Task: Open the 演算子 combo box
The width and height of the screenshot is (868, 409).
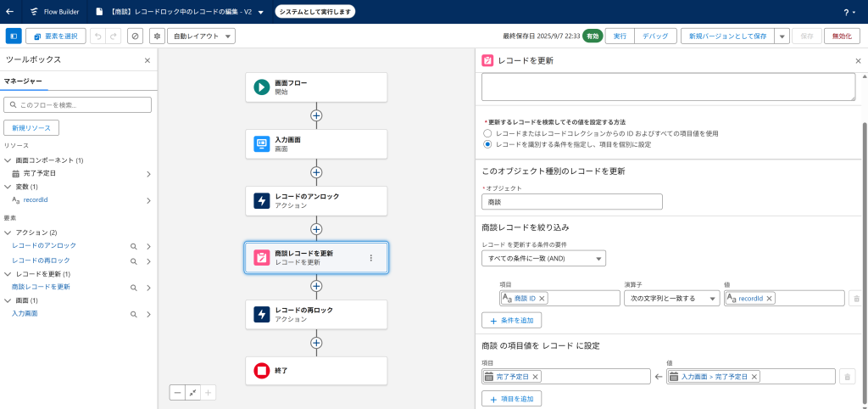Action: [x=670, y=299]
